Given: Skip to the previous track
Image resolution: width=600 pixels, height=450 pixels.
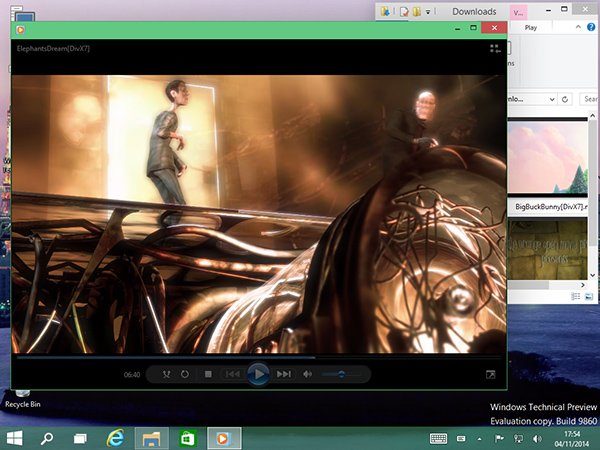Looking at the screenshot, I should point(233,374).
